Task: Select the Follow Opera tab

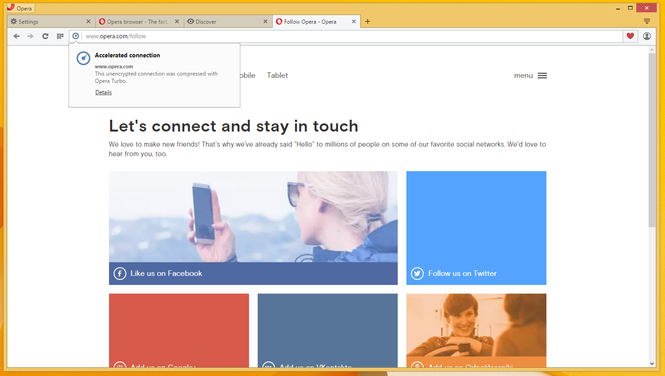Action: pos(316,22)
